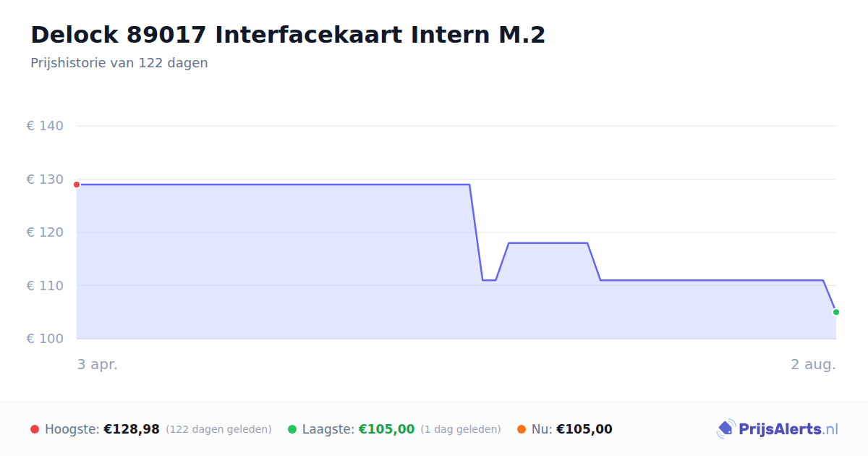This screenshot has width=868, height=456.
Task: Click the € 120 axis label
Action: 45,232
